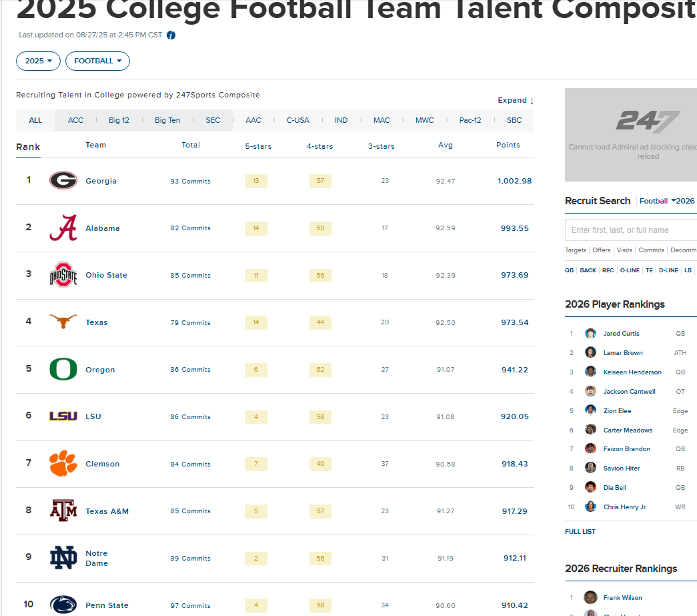The height and width of the screenshot is (616, 697).
Task: Open the FOOTBALL sport dropdown
Action: [x=97, y=61]
